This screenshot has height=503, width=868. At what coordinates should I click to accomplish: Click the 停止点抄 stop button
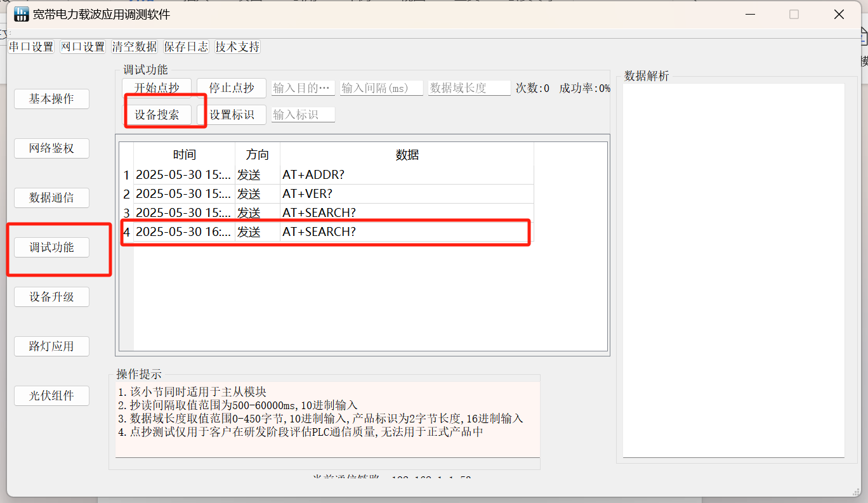pos(231,87)
